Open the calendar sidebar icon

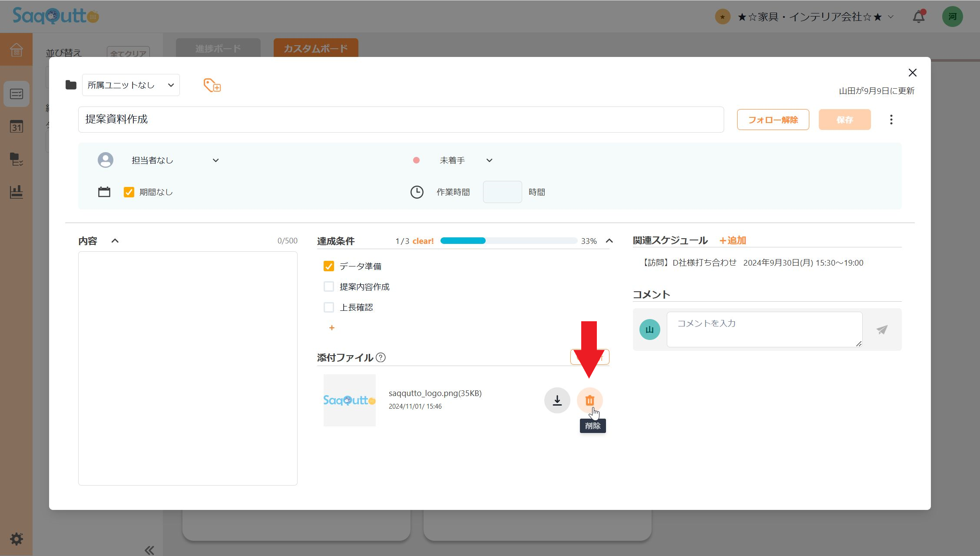click(x=17, y=127)
